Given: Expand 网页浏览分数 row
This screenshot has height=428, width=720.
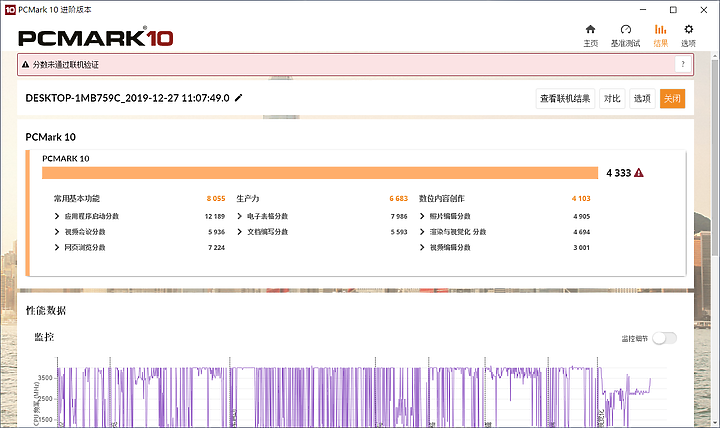Looking at the screenshot, I should [x=57, y=247].
